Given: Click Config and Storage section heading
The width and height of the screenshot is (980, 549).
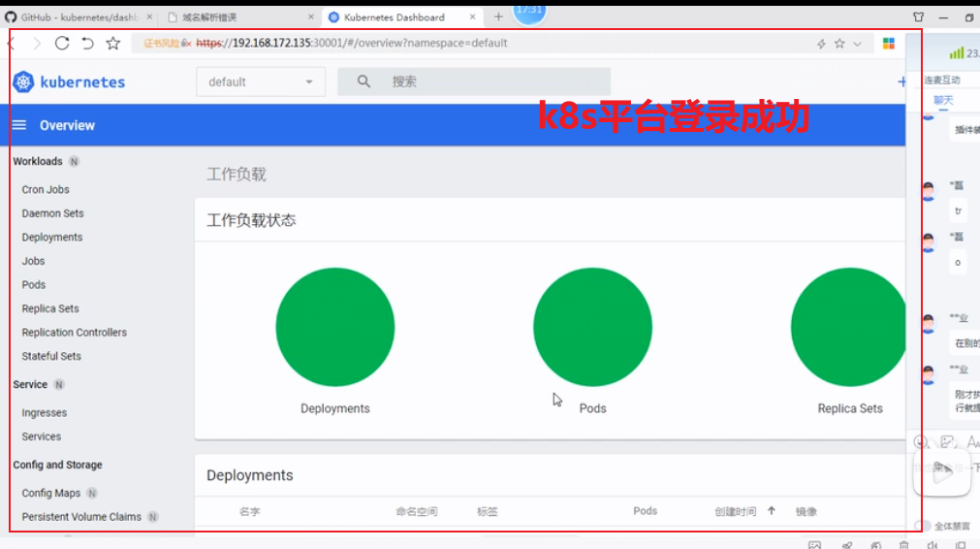Looking at the screenshot, I should pos(57,465).
